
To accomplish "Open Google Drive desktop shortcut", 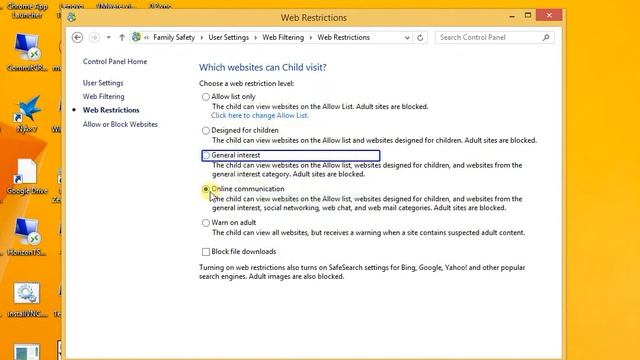I will [27, 176].
